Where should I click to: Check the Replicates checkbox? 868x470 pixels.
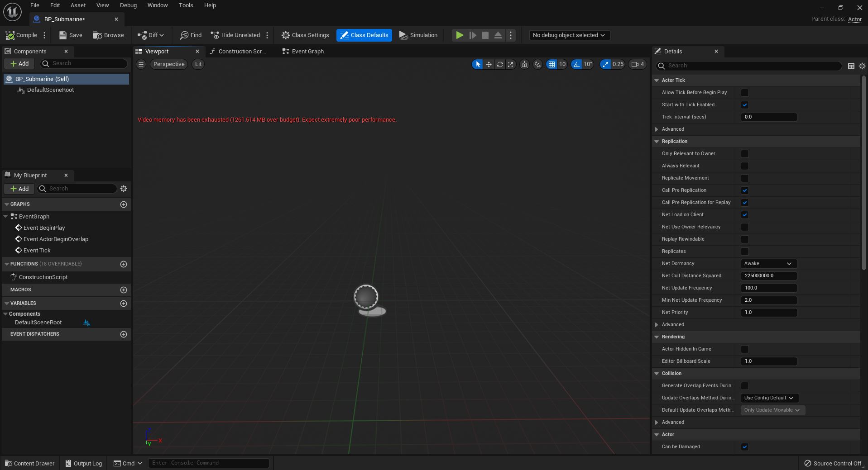coord(744,252)
